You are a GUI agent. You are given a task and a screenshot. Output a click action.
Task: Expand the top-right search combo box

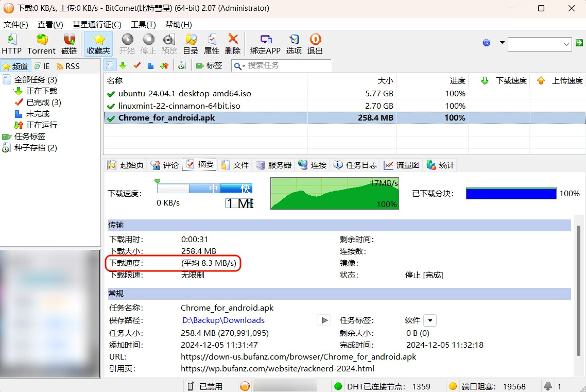point(566,44)
